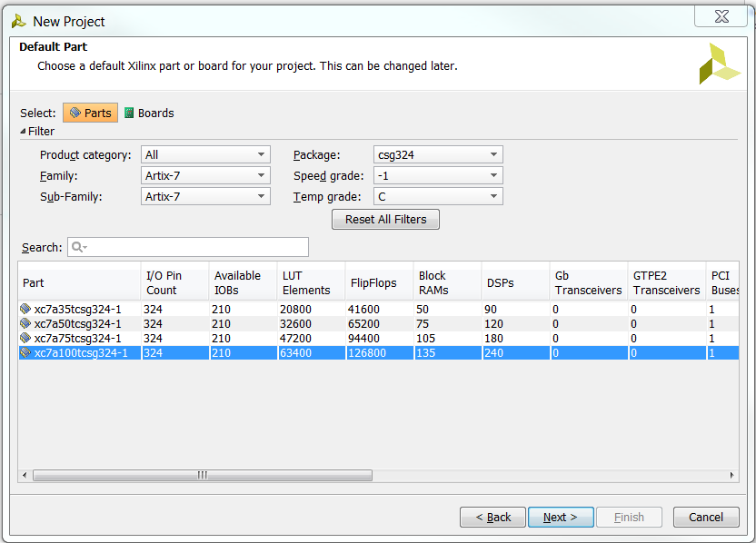Image resolution: width=756 pixels, height=543 pixels.
Task: Click the chip icon beside xc7a50tcsg324-1
Action: [x=25, y=323]
